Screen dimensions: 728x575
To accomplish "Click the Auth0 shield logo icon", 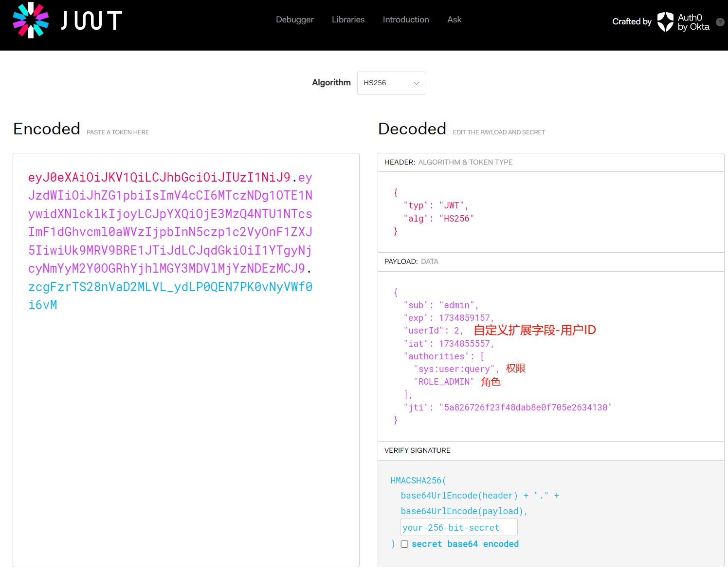I will [x=665, y=22].
